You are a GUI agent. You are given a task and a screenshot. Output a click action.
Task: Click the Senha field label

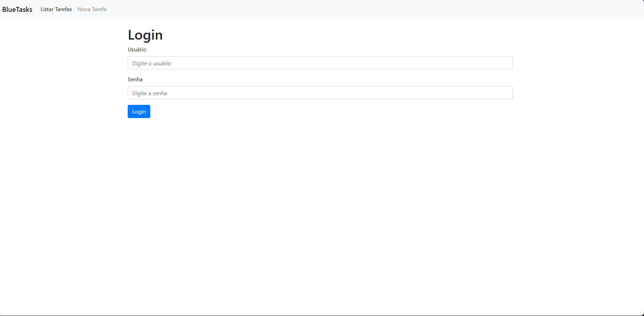coord(135,79)
